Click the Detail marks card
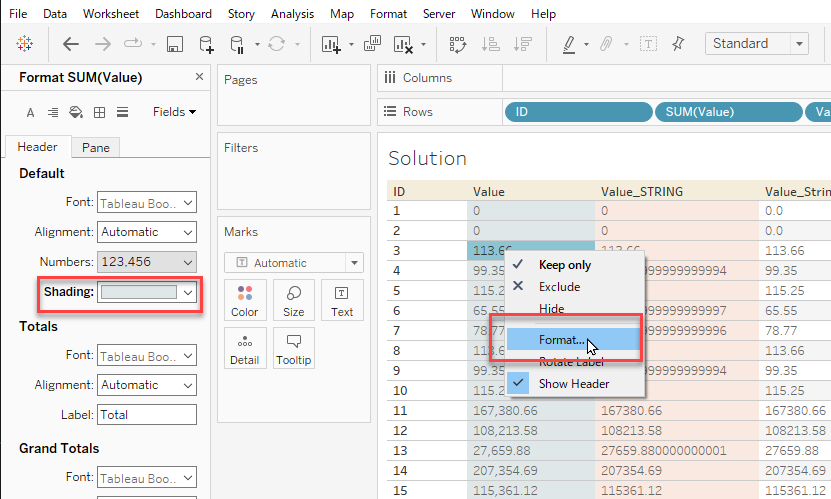 245,348
